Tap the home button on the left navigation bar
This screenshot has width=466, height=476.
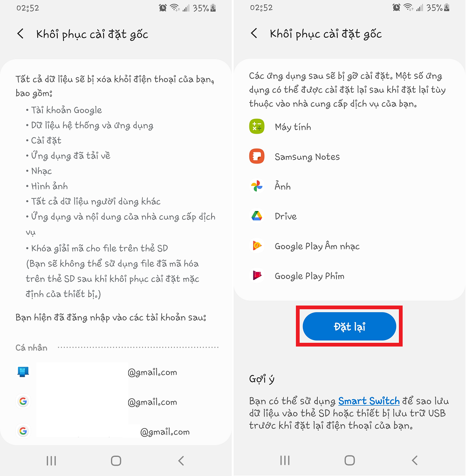pyautogui.click(x=116, y=461)
